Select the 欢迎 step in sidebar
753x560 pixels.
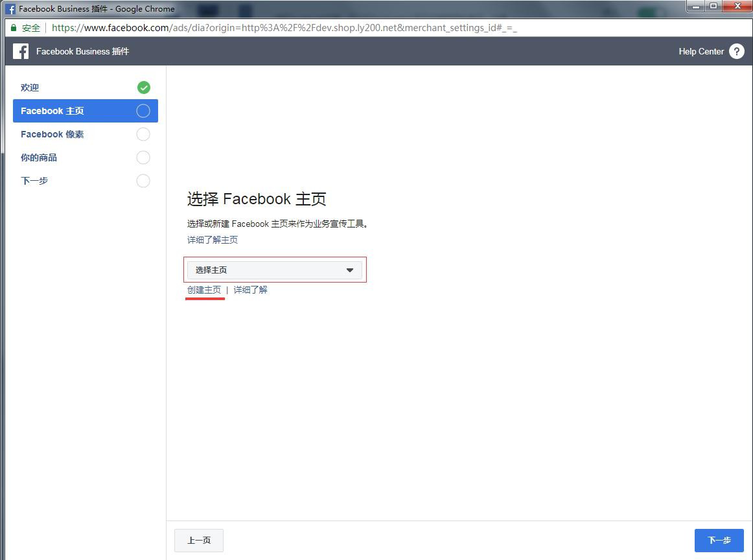86,87
